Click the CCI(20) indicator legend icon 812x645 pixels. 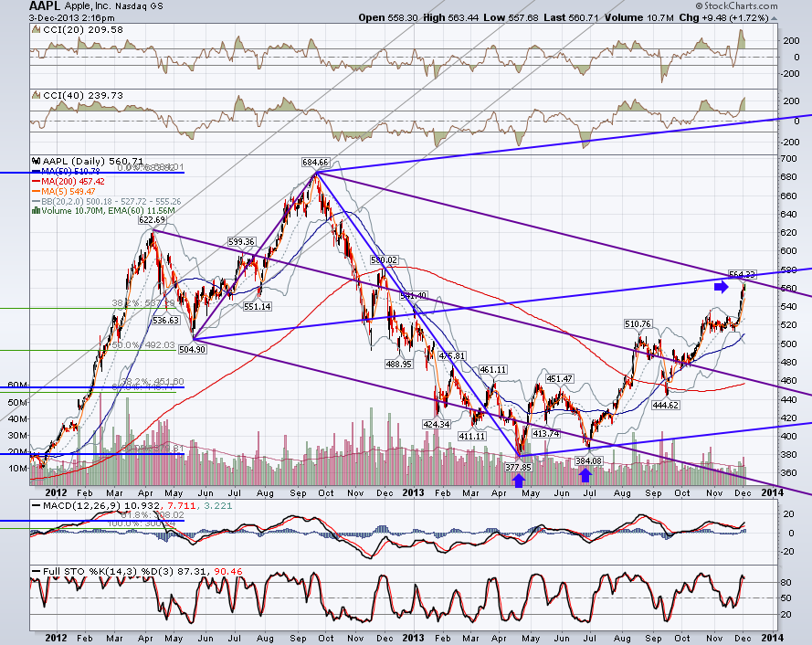[36, 29]
